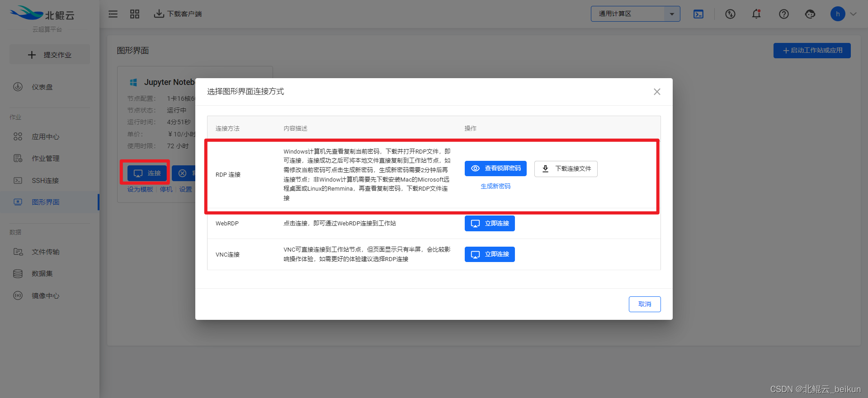
Task: Click the 选择图形界面连接方式 dialog title
Action: [x=245, y=91]
